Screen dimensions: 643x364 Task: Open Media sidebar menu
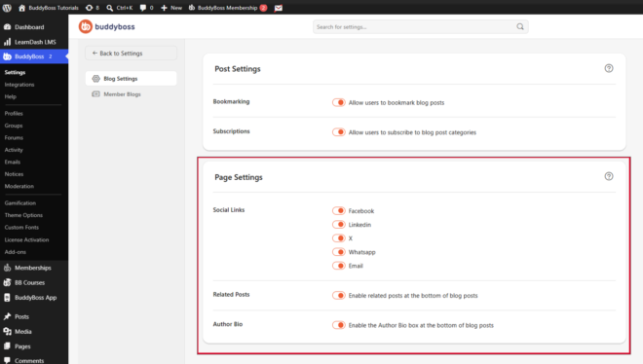(34, 331)
